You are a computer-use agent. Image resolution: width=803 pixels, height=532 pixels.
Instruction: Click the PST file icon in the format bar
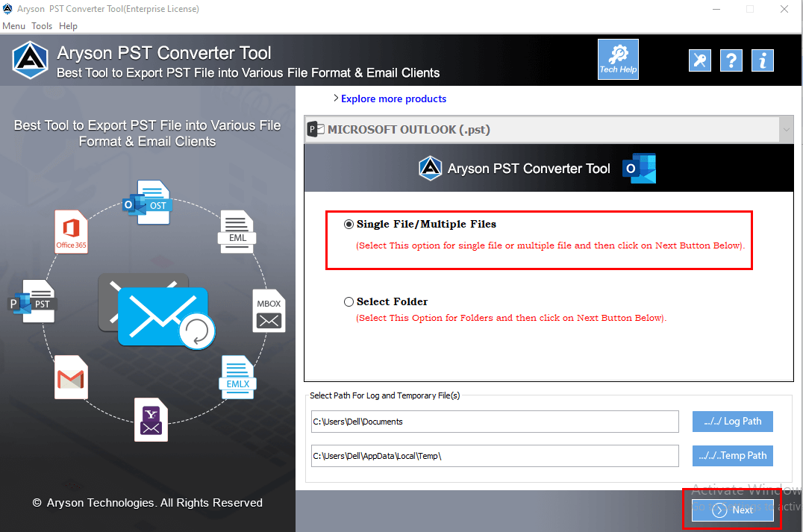[x=316, y=128]
